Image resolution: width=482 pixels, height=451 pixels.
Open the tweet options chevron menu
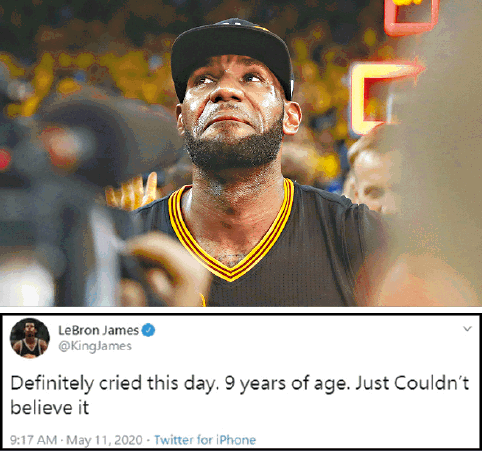click(468, 329)
